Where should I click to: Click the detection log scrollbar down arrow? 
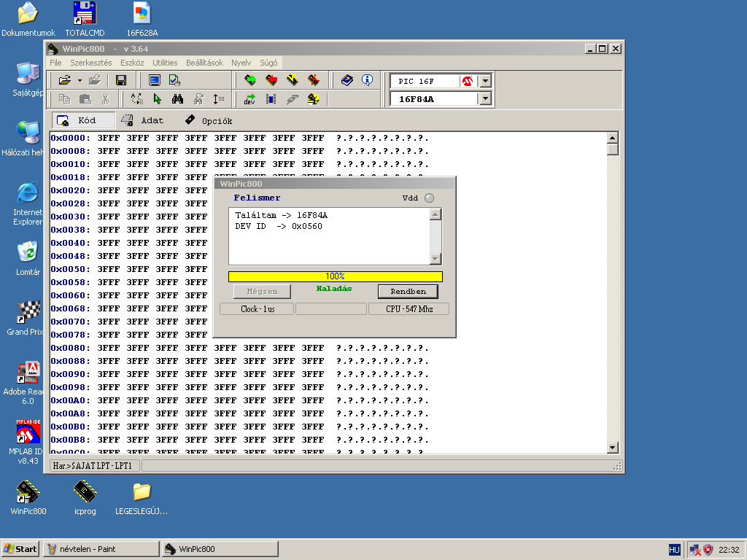pyautogui.click(x=435, y=259)
